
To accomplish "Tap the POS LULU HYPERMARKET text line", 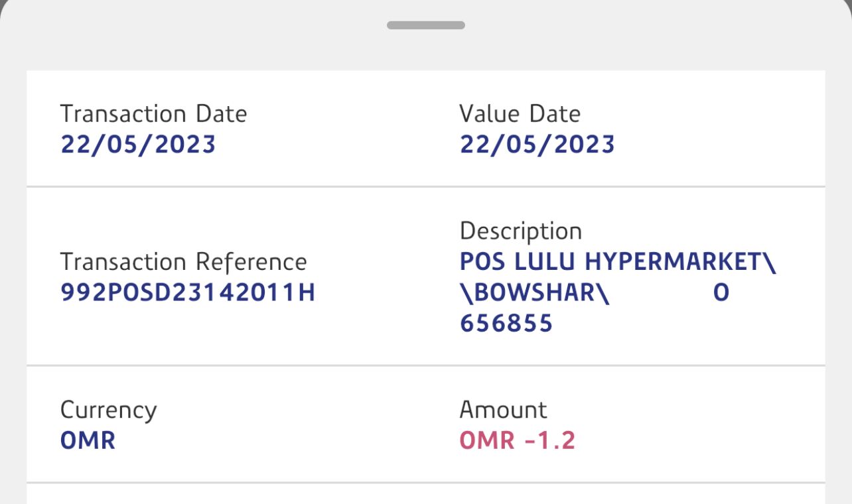I will (x=617, y=262).
